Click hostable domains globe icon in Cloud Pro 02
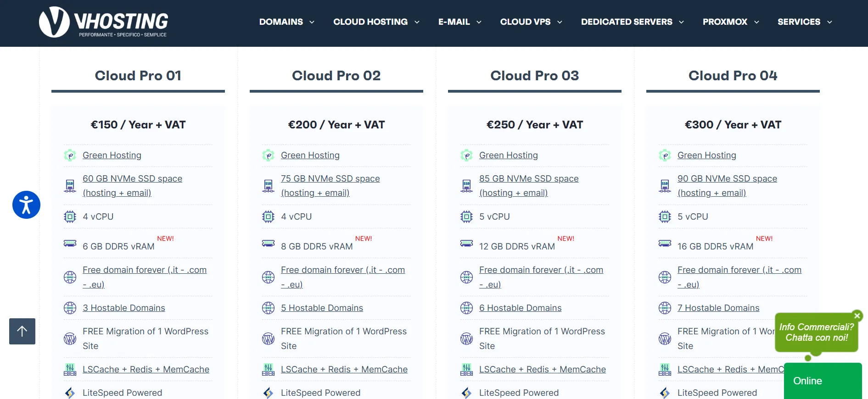Screen dimensions: 868x399 [x=268, y=308]
